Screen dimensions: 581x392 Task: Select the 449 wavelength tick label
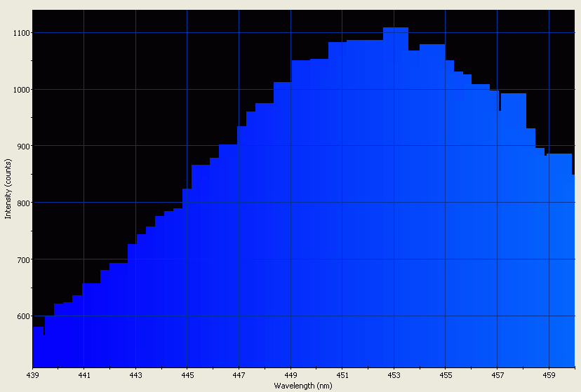(291, 375)
